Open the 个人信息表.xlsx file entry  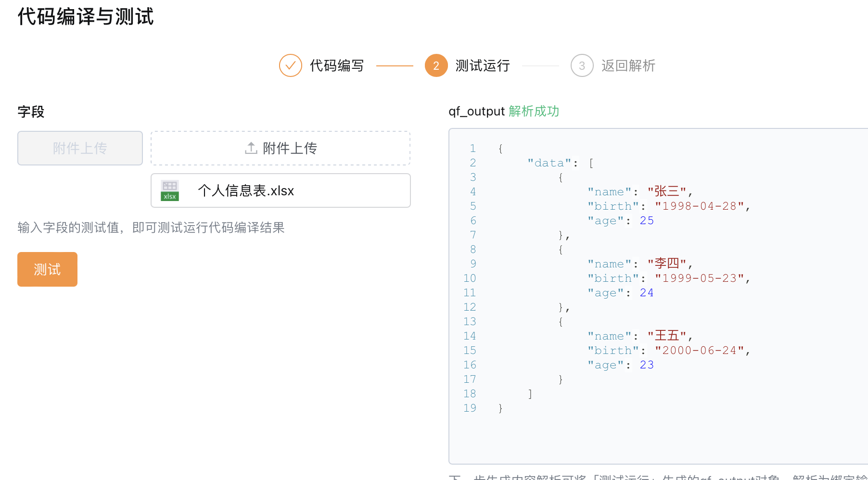pyautogui.click(x=281, y=190)
